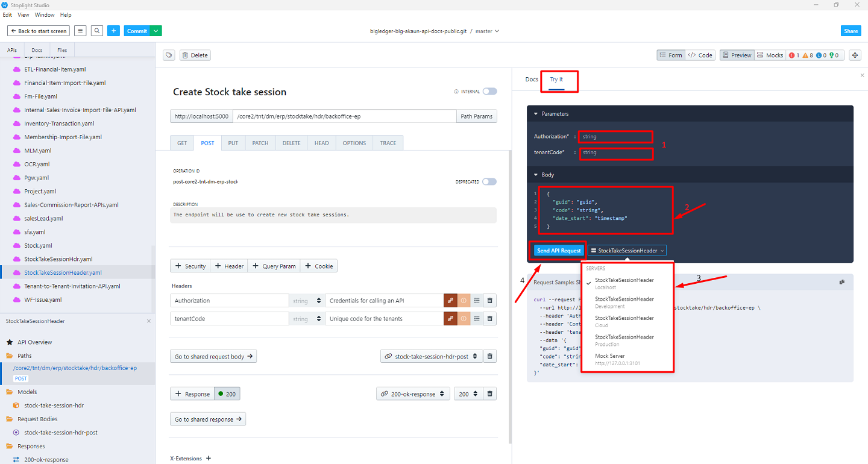868x464 pixels.
Task: Open the Window menu
Action: (x=45, y=15)
